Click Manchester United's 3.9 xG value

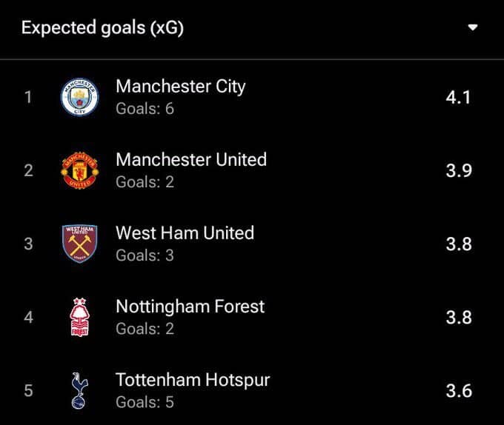pyautogui.click(x=459, y=170)
